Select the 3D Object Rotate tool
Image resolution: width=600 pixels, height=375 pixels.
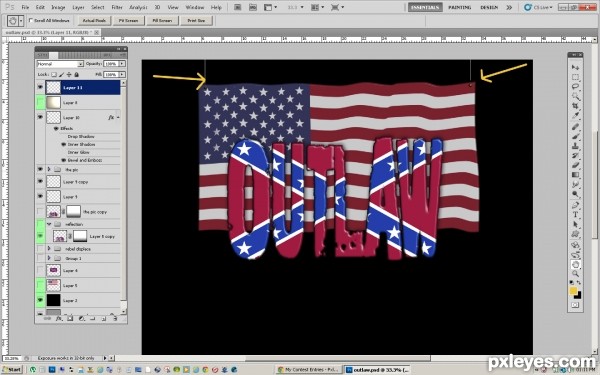click(x=575, y=245)
